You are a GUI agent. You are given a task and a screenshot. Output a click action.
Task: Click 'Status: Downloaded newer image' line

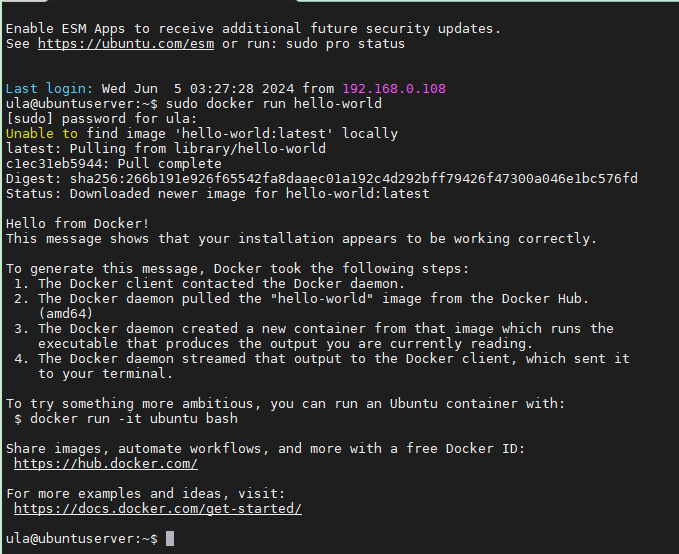tap(218, 194)
